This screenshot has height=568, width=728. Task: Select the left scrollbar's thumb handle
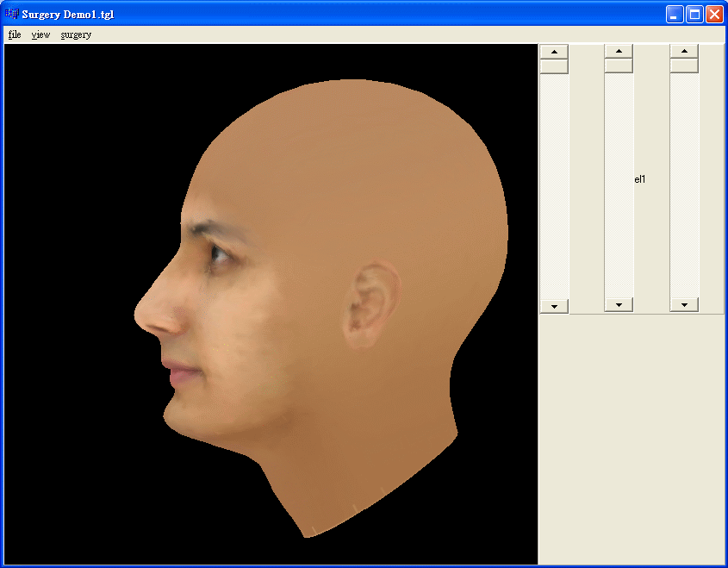[x=554, y=66]
